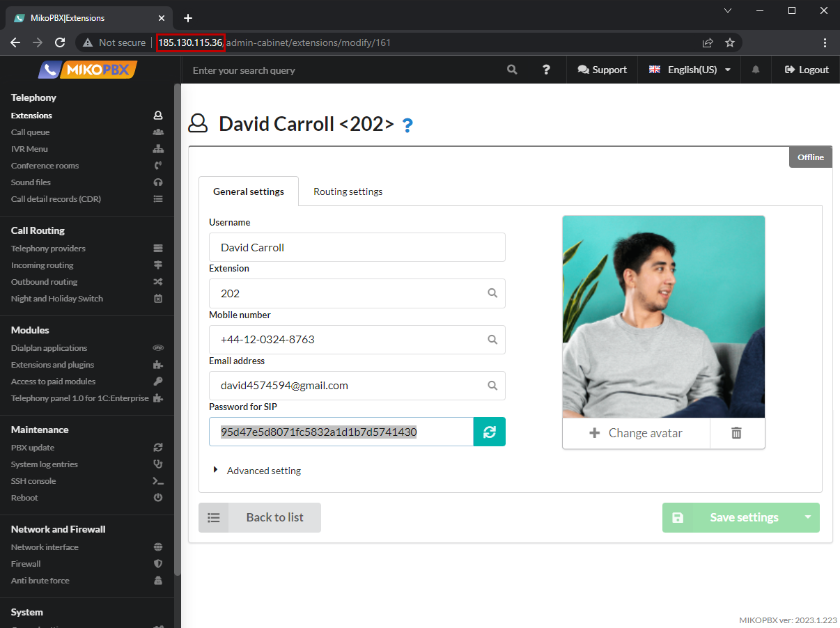The height and width of the screenshot is (628, 840).
Task: Open the Save settings dropdown arrow
Action: tap(808, 517)
